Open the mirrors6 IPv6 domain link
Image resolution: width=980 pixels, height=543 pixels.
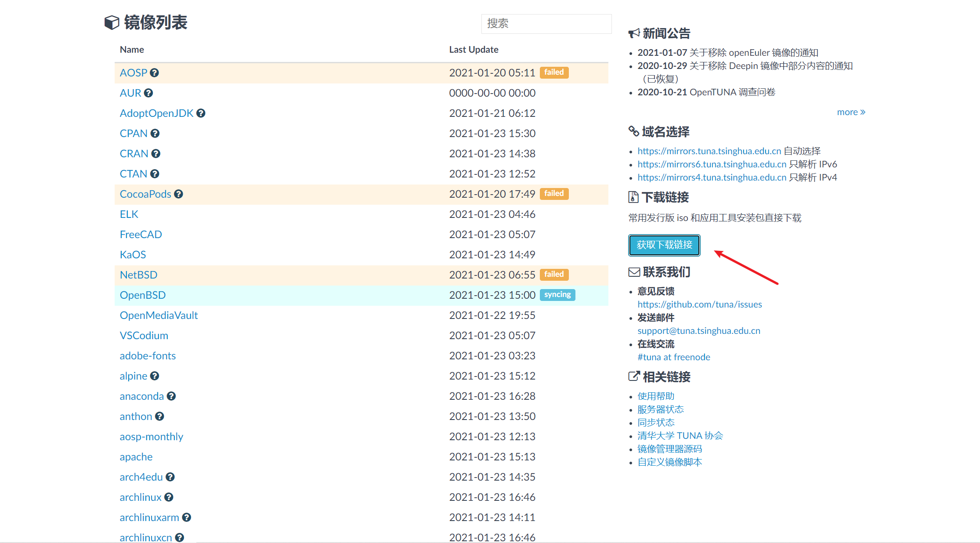pos(711,164)
